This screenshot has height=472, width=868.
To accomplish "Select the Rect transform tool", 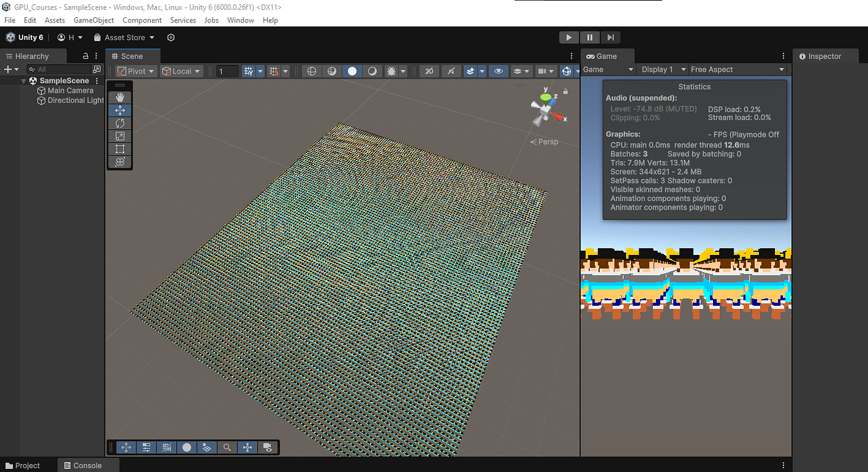I will click(120, 149).
